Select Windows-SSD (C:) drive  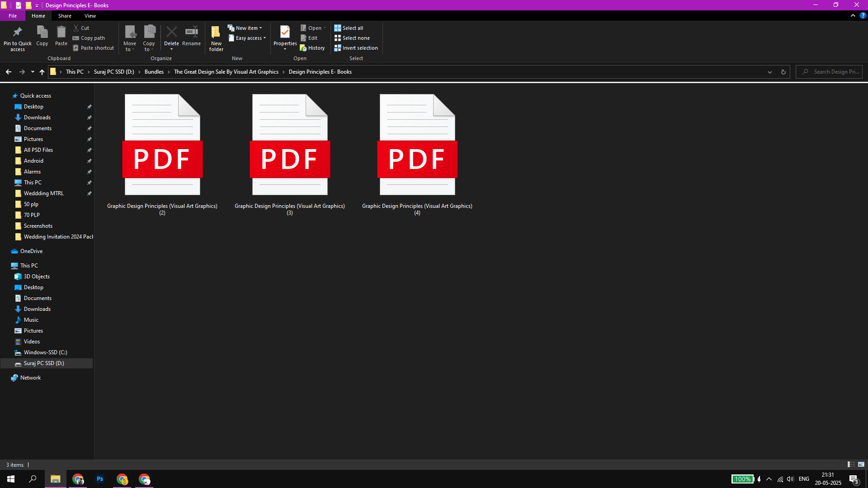45,352
